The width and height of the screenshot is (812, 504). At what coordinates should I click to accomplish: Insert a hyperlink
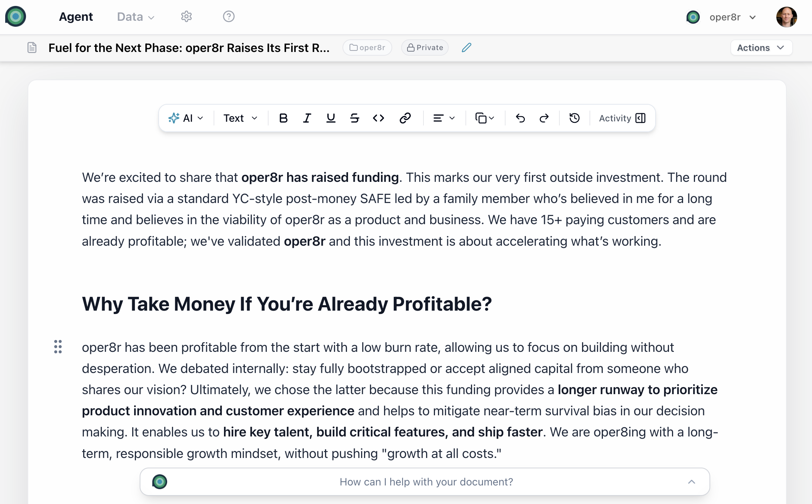(x=405, y=118)
